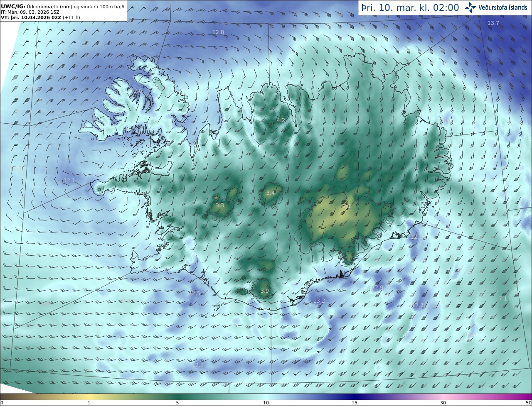Click the 7.1 value label on the map
Image resolution: width=532 pixels, height=406 pixels.
[x=502, y=298]
